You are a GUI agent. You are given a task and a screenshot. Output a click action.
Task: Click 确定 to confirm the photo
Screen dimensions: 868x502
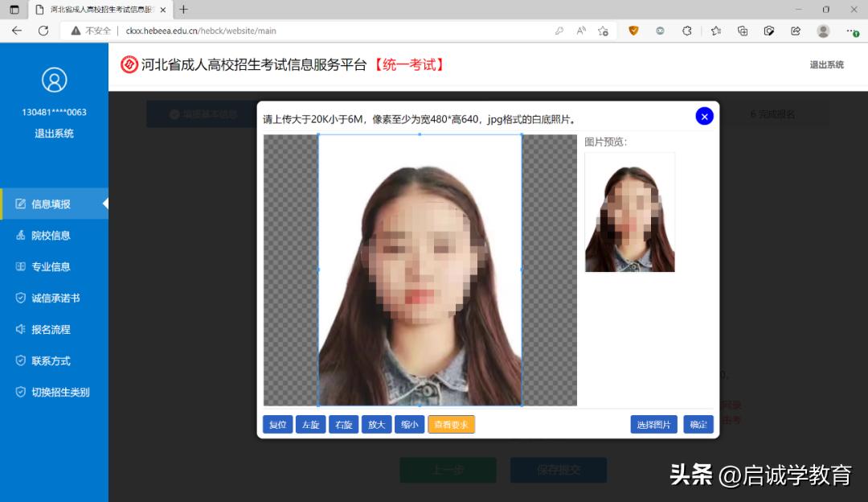[698, 424]
